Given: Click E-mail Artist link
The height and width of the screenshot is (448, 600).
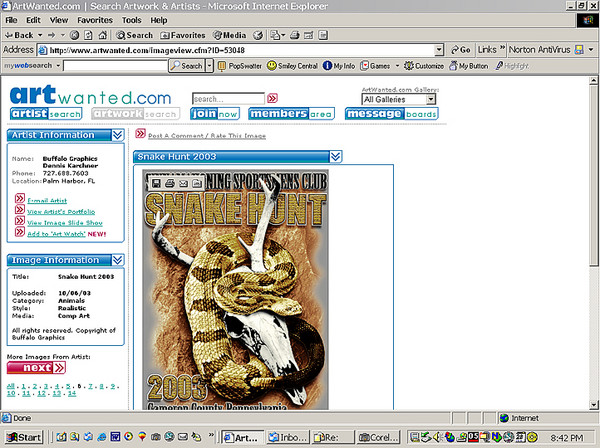Looking at the screenshot, I should (47, 200).
